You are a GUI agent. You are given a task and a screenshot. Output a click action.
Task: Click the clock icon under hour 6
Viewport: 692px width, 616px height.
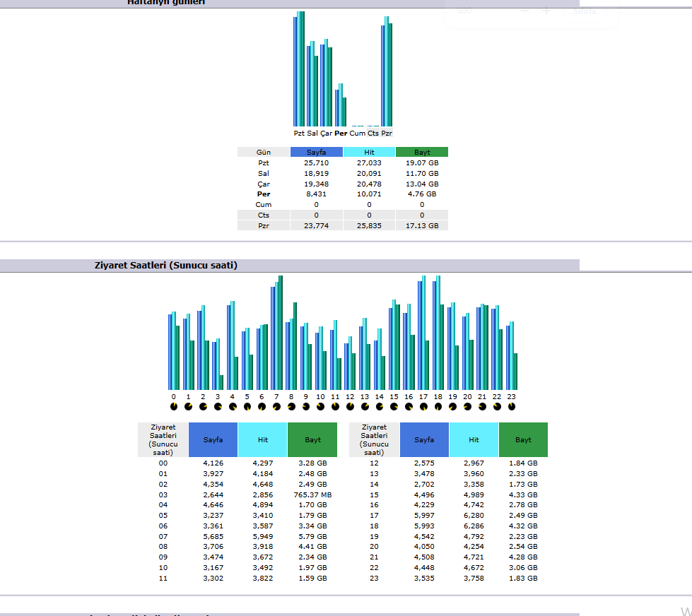coord(262,407)
